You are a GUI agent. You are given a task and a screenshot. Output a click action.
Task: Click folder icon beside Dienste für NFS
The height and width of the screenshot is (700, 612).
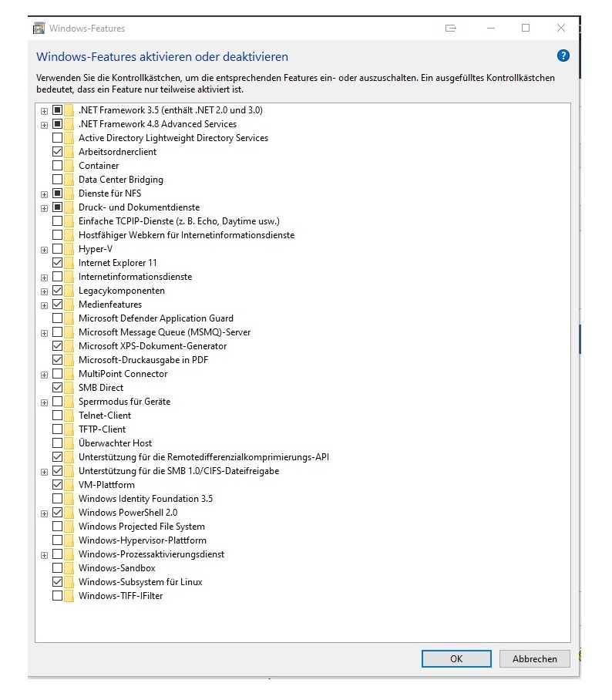[x=69, y=194]
